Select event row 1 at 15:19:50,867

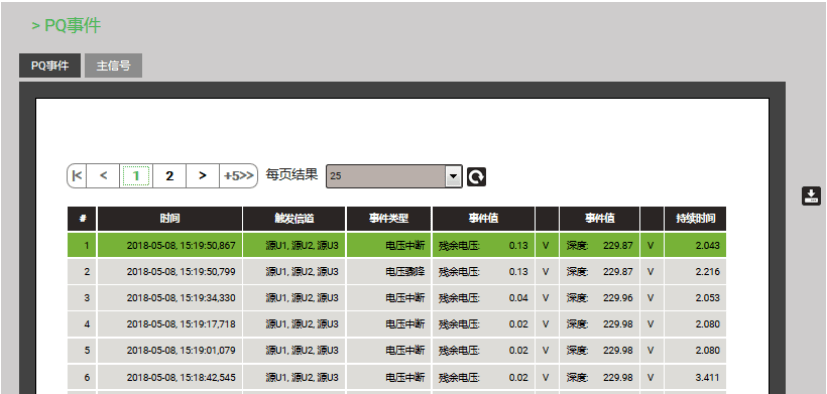click(x=397, y=245)
